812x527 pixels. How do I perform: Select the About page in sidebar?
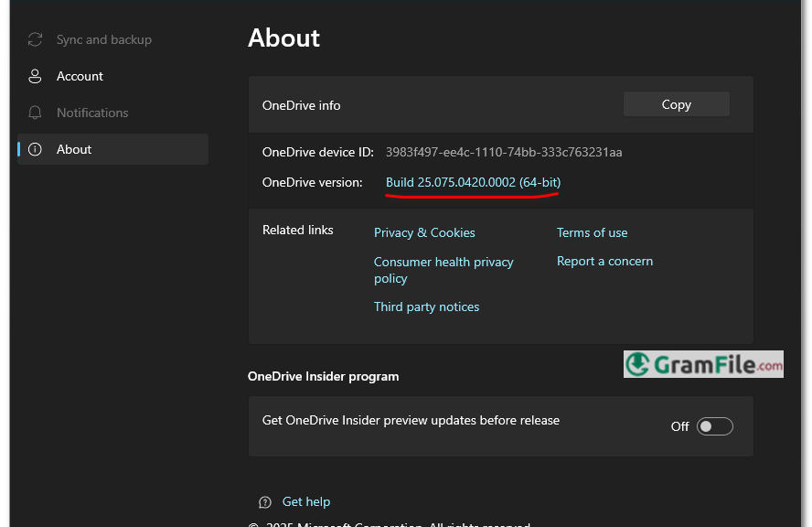tap(112, 149)
